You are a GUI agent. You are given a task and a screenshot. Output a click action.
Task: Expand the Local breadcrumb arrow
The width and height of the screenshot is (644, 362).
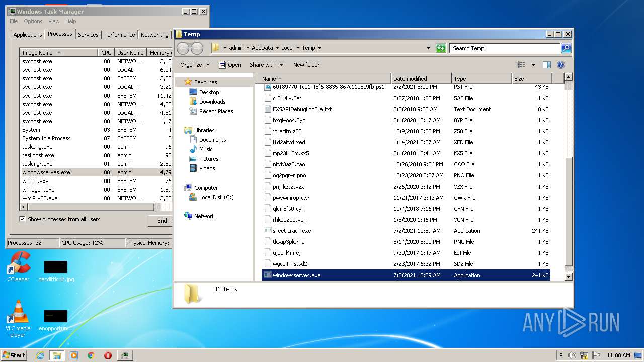click(x=298, y=48)
